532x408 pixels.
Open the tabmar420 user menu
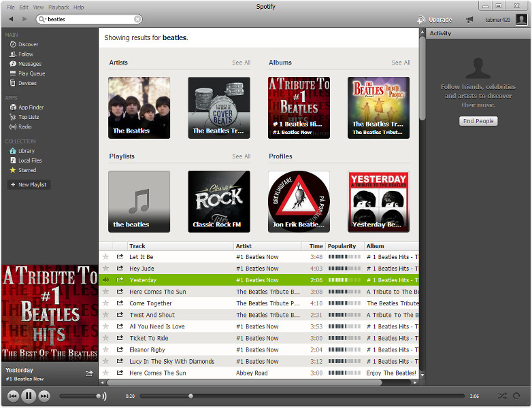(x=498, y=20)
